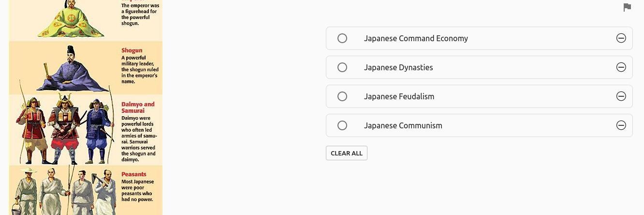Click the peasant carrying a bucket

coord(24,193)
